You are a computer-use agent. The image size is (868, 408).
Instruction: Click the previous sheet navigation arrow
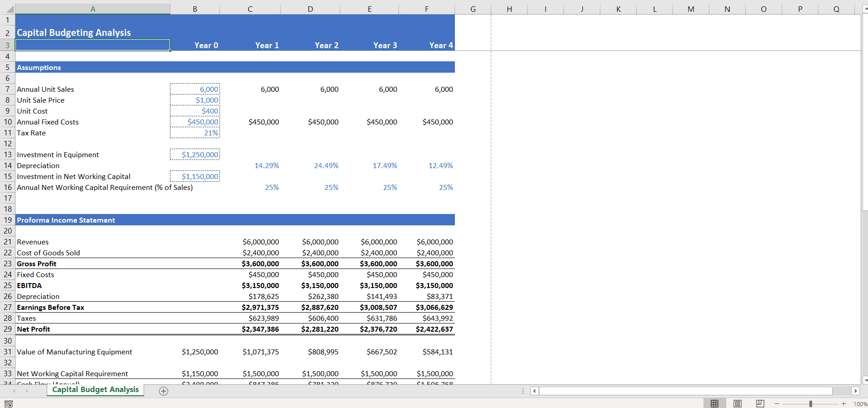[14, 391]
